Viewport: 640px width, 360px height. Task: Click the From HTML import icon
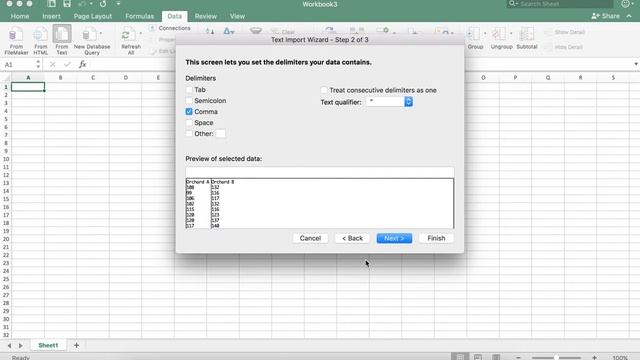tap(40, 35)
